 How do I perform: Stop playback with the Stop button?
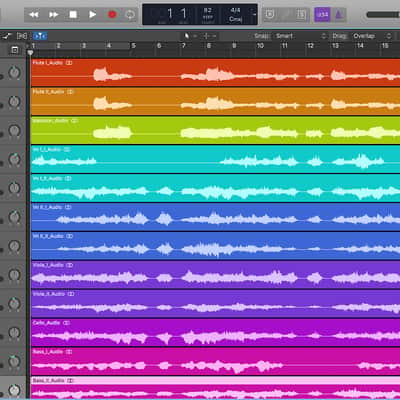[73, 15]
